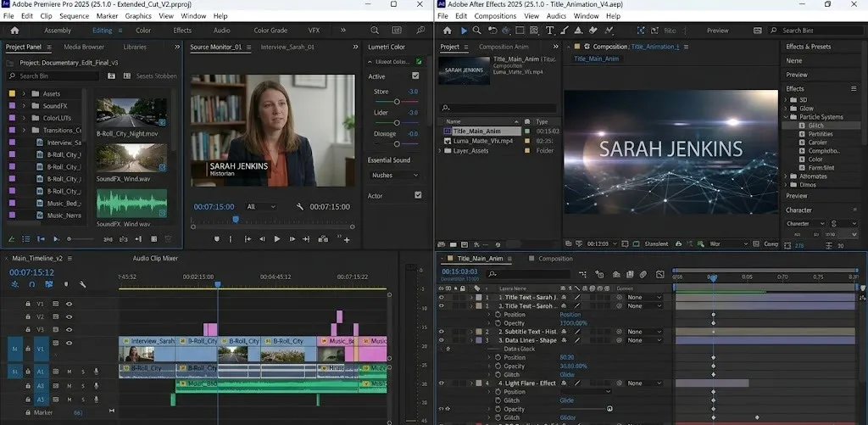
Task: Open the Graphics menu in Premiere Pro
Action: (x=138, y=16)
